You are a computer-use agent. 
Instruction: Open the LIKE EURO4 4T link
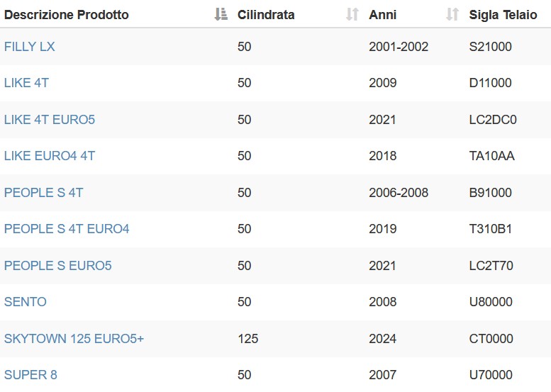(50, 156)
